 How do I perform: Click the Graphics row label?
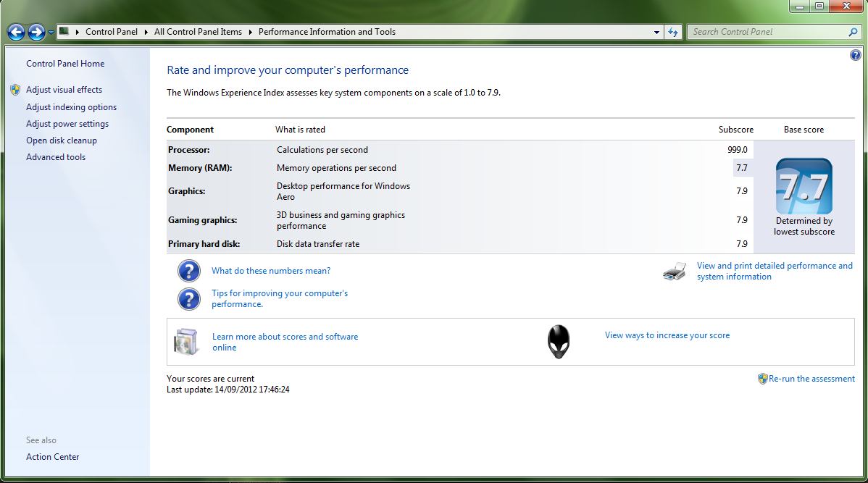(x=186, y=191)
